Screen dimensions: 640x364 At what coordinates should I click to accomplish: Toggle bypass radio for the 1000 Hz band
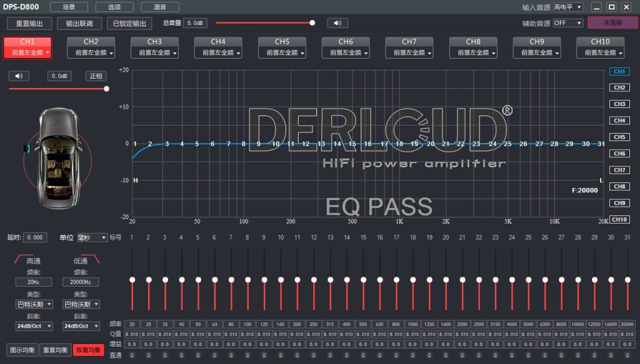pos(412,355)
